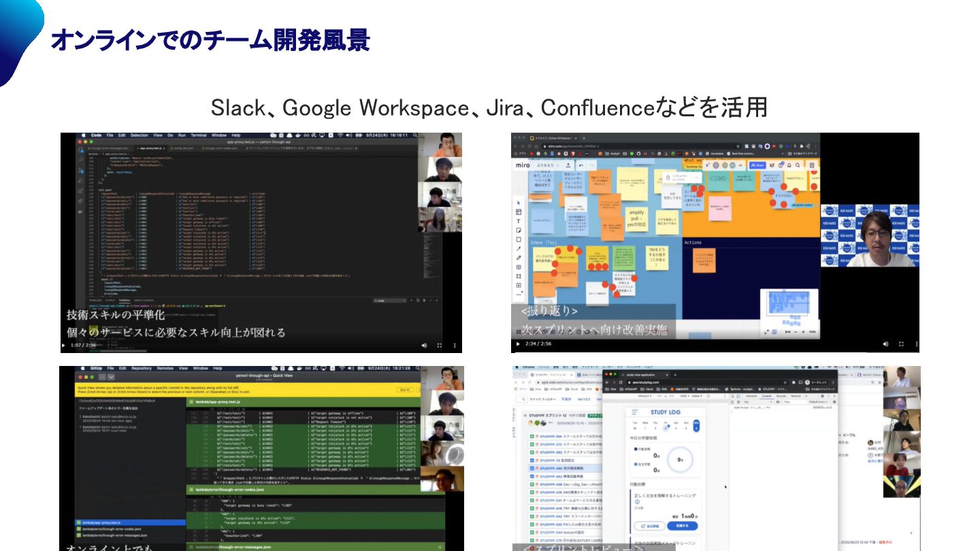Image resolution: width=980 pixels, height=551 pixels.
Task: Select Miro's sticky note tool
Action: pyautogui.click(x=519, y=231)
